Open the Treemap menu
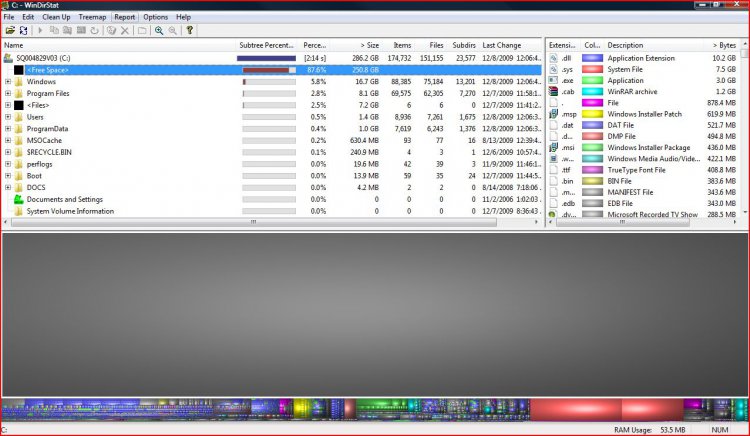The width and height of the screenshot is (750, 436). 92,17
